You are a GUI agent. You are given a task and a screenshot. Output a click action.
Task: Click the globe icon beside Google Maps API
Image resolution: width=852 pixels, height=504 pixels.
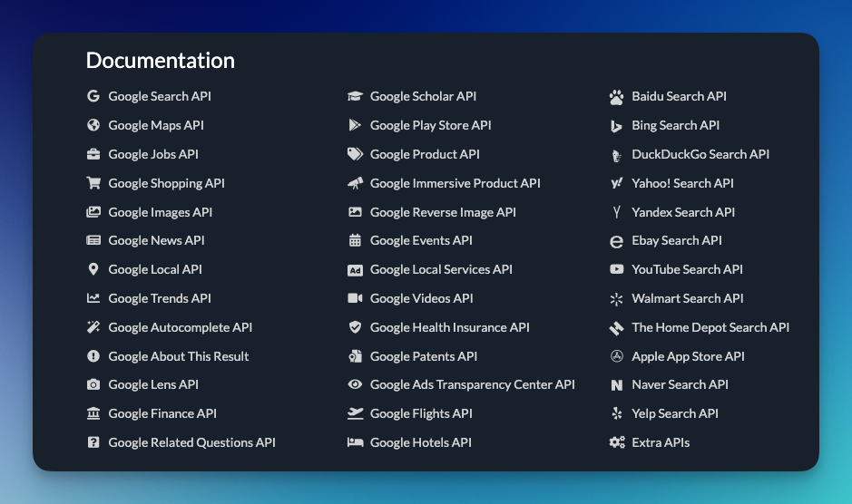pyautogui.click(x=93, y=125)
